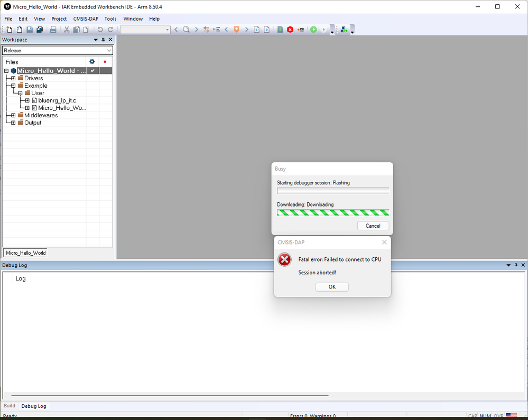Click the Navigate Backward page icon
528x420 pixels.
tap(256, 30)
